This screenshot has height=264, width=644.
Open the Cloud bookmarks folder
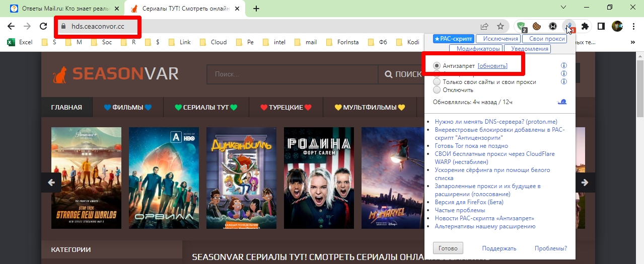[x=213, y=42]
